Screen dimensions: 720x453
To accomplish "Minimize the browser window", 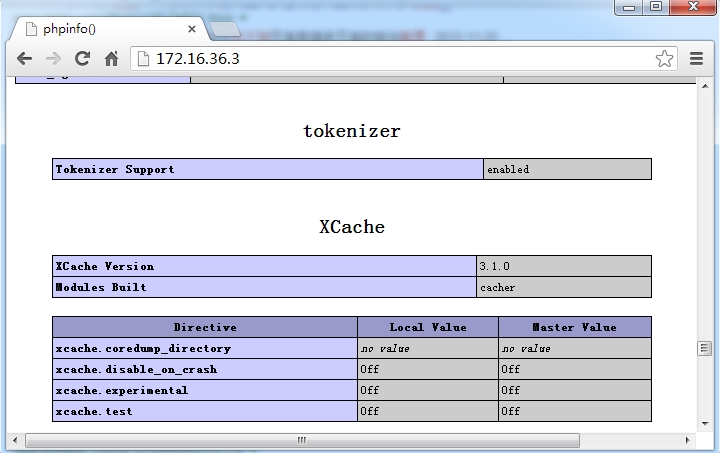I will (629, 7).
